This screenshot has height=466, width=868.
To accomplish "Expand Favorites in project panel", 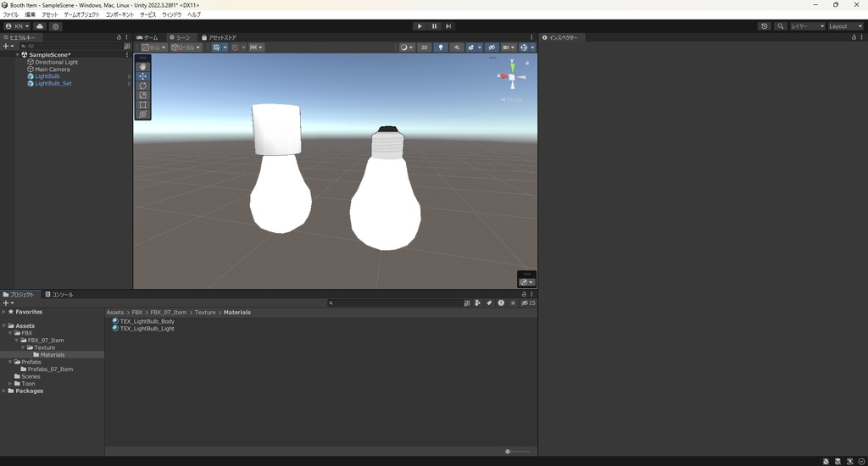I will tap(4, 312).
